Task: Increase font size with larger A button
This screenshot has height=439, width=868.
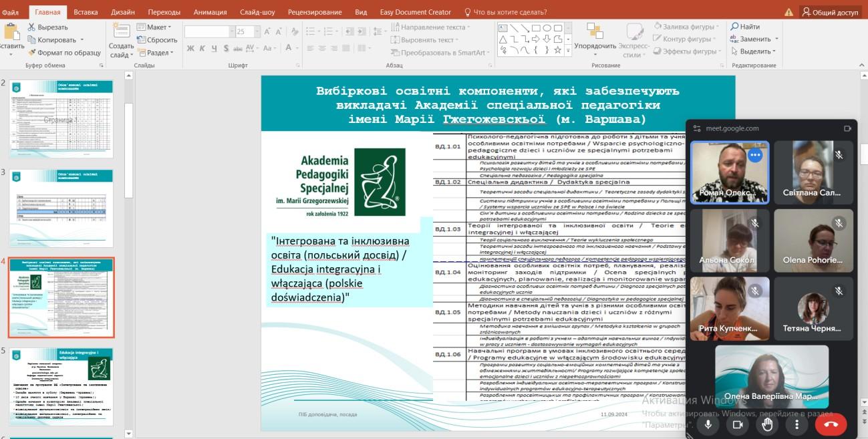Action: pyautogui.click(x=267, y=31)
